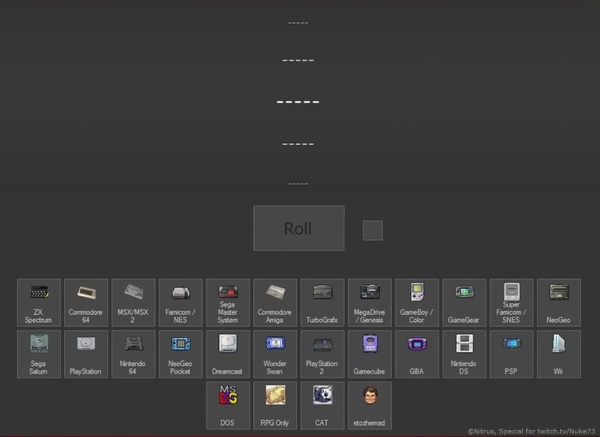The width and height of the screenshot is (600, 437).
Task: Toggle the checkbox beside Roll
Action: [372, 230]
